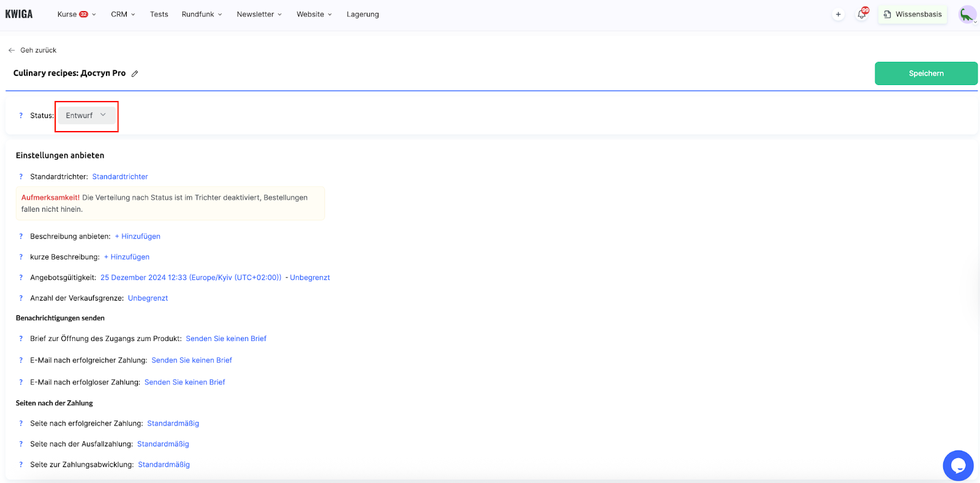The height and width of the screenshot is (483, 980).
Task: Open notifications bell icon
Action: tap(862, 14)
